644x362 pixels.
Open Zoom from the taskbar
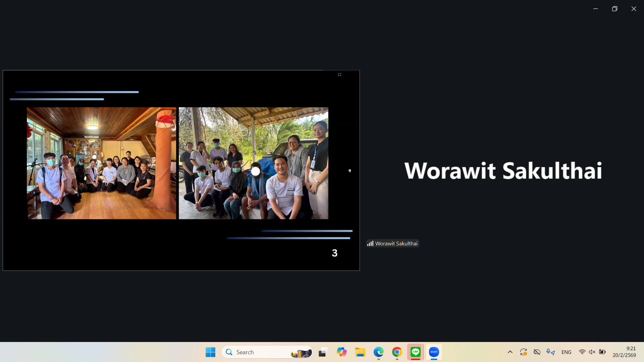click(x=434, y=352)
